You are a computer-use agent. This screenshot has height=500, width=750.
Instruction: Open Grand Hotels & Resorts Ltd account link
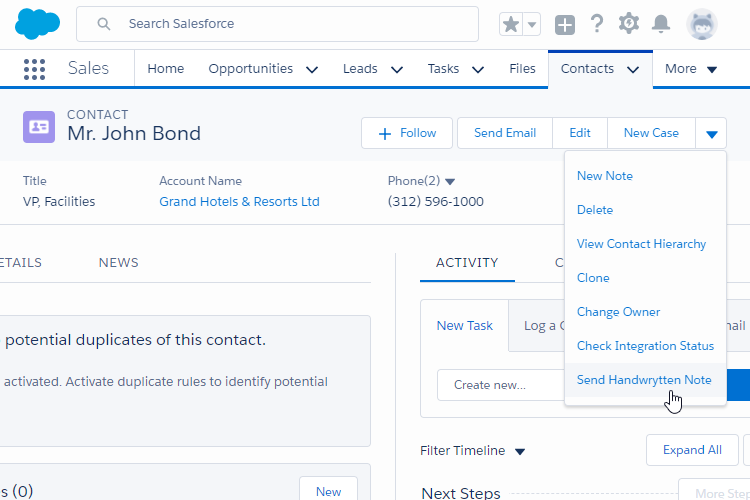click(x=239, y=202)
